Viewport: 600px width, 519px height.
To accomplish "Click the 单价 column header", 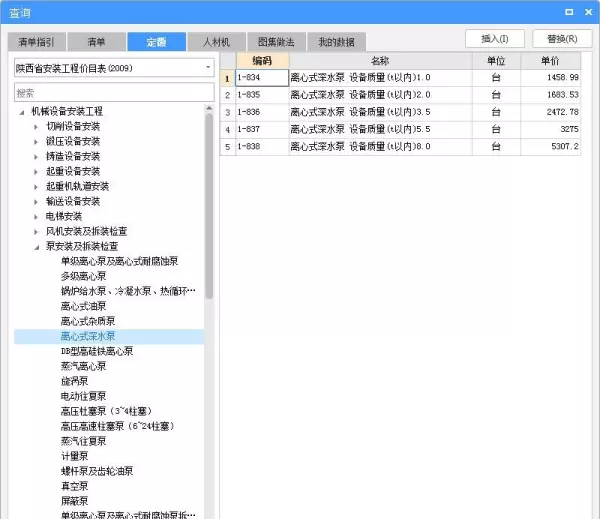I will (550, 60).
